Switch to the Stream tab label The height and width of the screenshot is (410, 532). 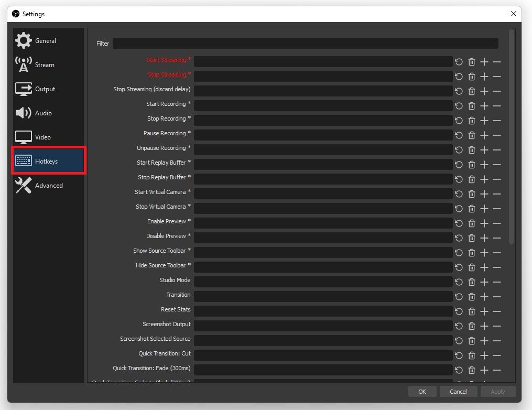(45, 65)
